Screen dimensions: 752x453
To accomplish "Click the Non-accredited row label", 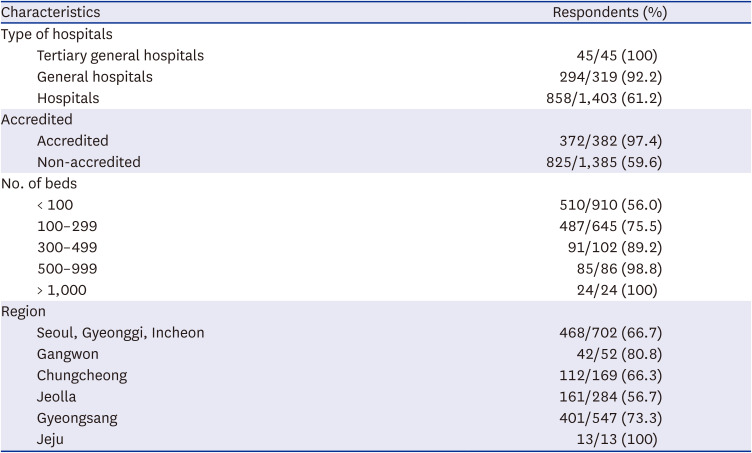I will click(89, 162).
